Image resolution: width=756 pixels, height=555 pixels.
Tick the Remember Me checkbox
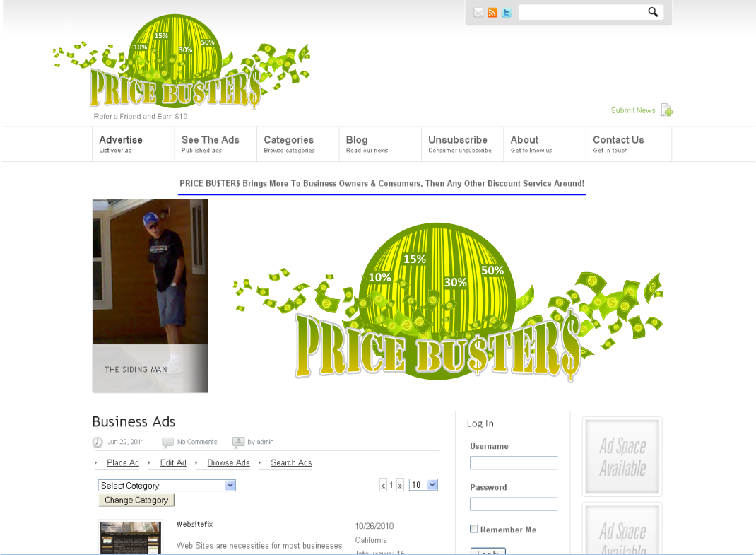click(474, 529)
